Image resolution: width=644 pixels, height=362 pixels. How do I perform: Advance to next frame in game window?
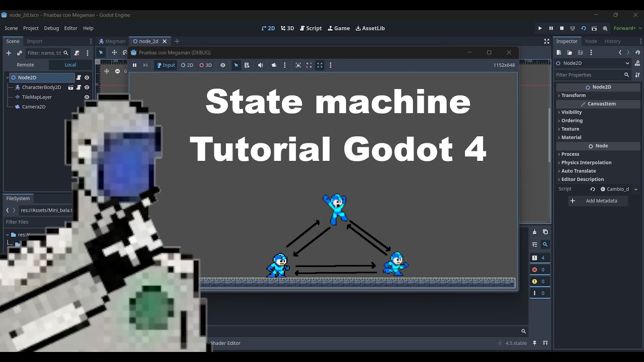pos(145,65)
